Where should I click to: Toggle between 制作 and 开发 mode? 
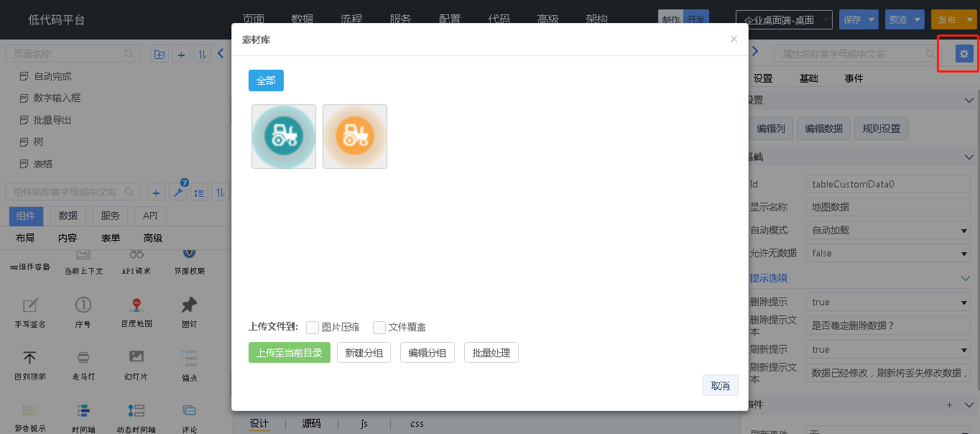[x=683, y=20]
